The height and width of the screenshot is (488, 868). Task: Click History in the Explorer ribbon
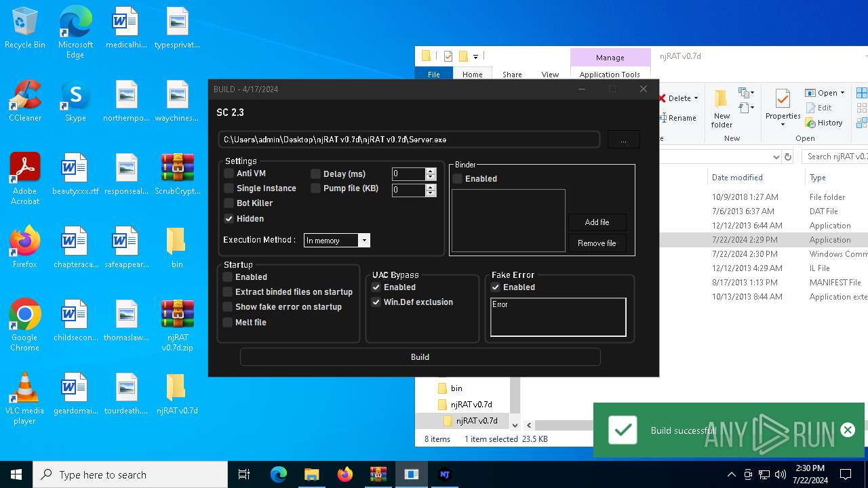(824, 123)
